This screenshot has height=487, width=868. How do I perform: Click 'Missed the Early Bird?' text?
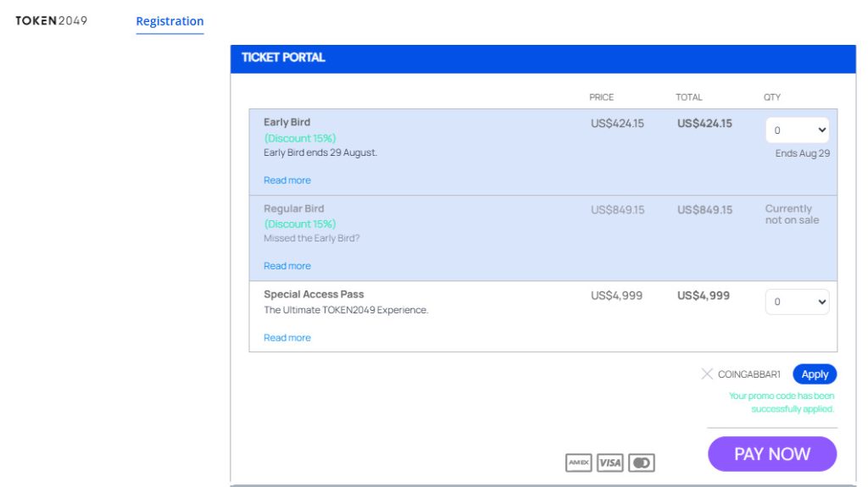pos(312,239)
